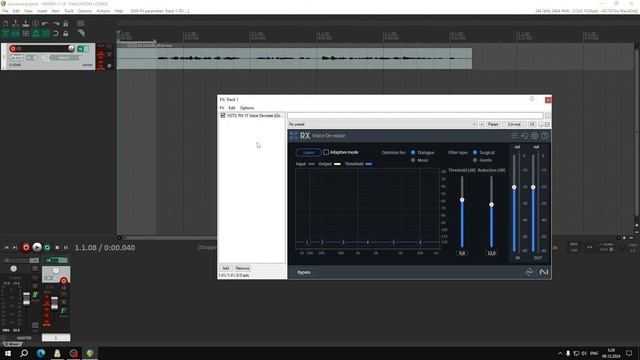Viewport: 640px width, 360px height.
Task: Adjust the Threshold dB slider handle
Action: tap(462, 200)
